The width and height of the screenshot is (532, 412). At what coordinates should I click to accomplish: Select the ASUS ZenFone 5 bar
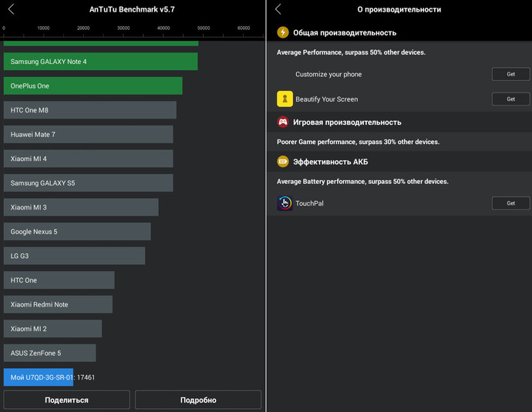click(49, 353)
